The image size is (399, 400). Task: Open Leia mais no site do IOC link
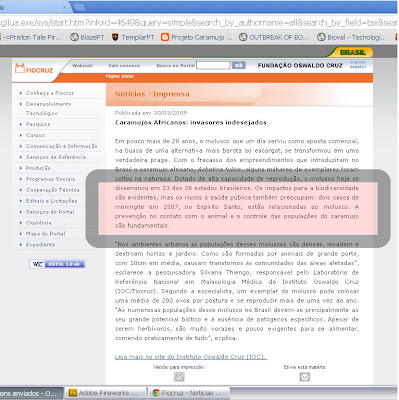191,357
